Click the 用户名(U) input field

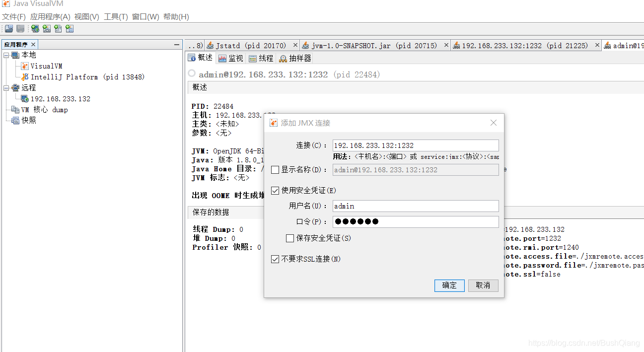[x=416, y=206]
